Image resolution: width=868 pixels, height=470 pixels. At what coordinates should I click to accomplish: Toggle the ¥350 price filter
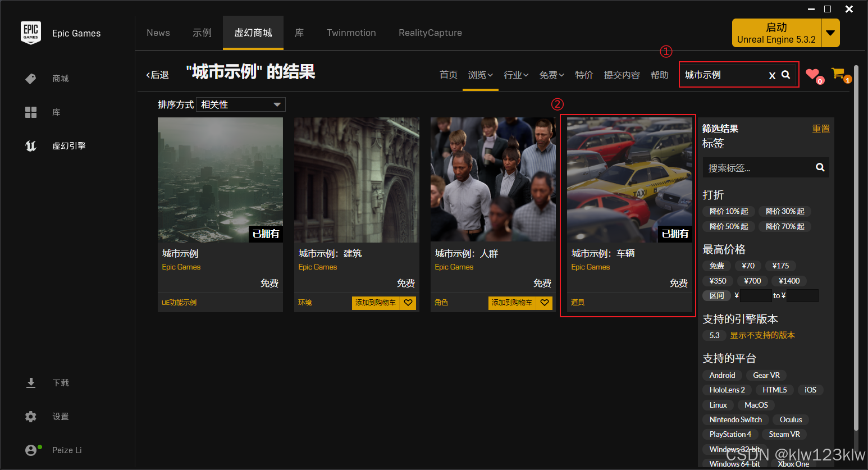click(718, 281)
